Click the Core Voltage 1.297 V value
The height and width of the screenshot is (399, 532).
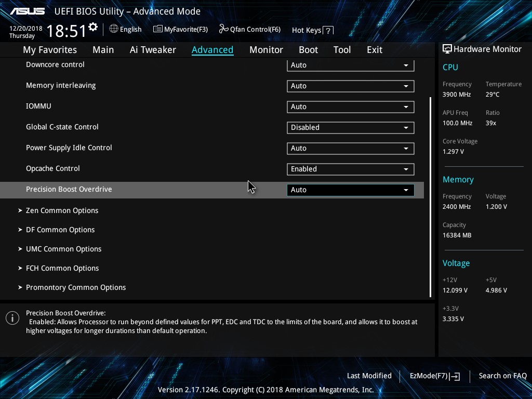click(x=453, y=152)
